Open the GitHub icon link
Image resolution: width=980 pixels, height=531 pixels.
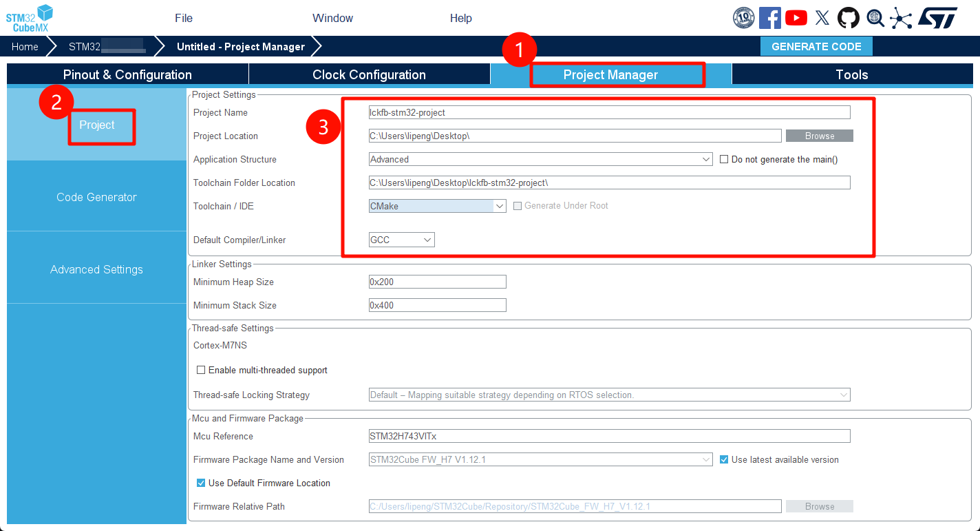(x=849, y=18)
